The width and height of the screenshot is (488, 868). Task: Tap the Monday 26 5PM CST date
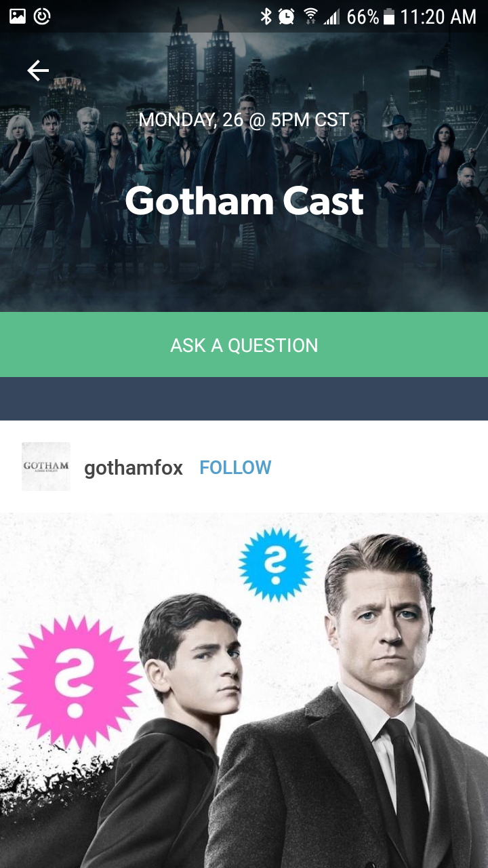pyautogui.click(x=244, y=120)
